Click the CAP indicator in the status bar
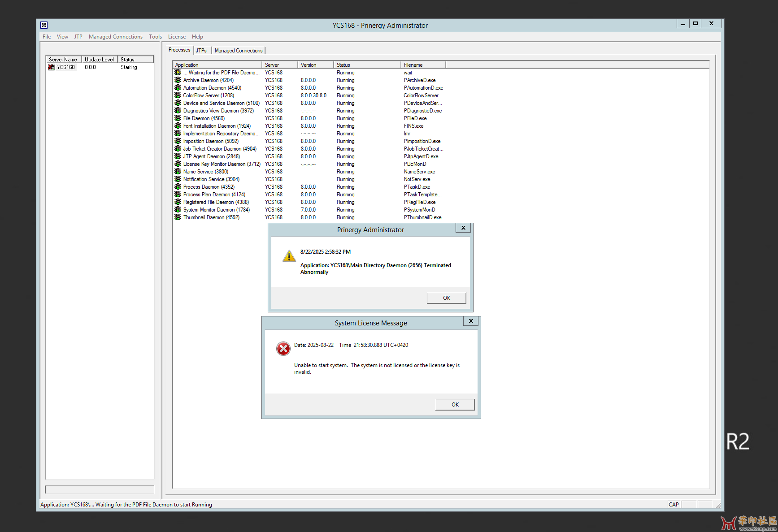Screen dimensions: 778x532 pyautogui.click(x=674, y=505)
